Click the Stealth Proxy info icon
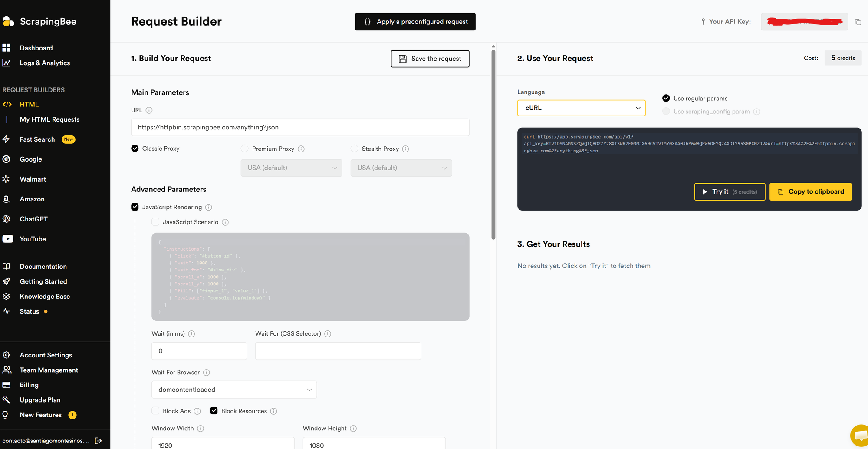The width and height of the screenshot is (868, 449). click(405, 149)
